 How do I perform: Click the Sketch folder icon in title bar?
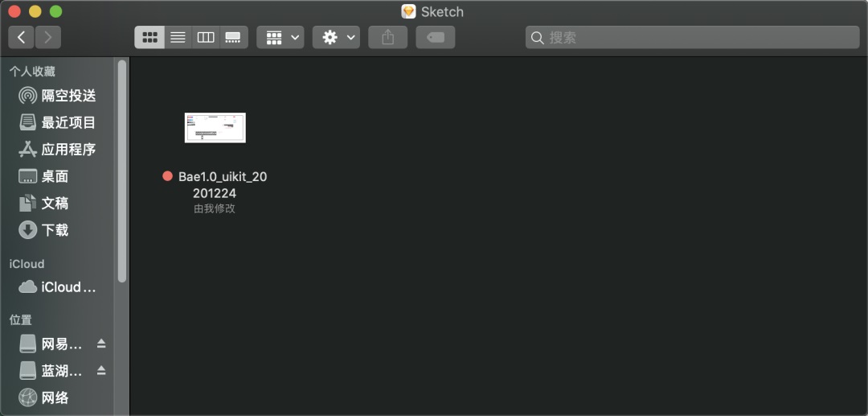(408, 11)
